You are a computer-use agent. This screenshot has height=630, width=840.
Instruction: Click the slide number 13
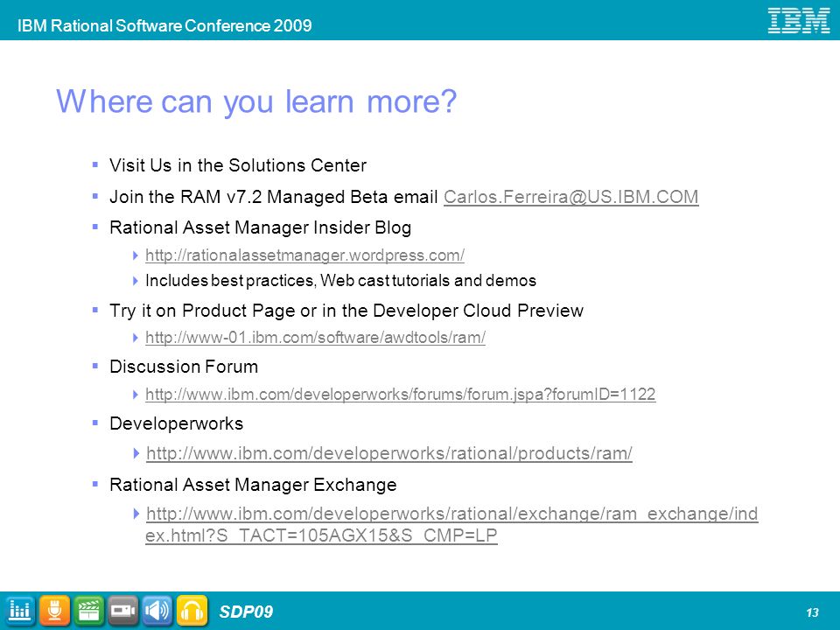pyautogui.click(x=812, y=612)
